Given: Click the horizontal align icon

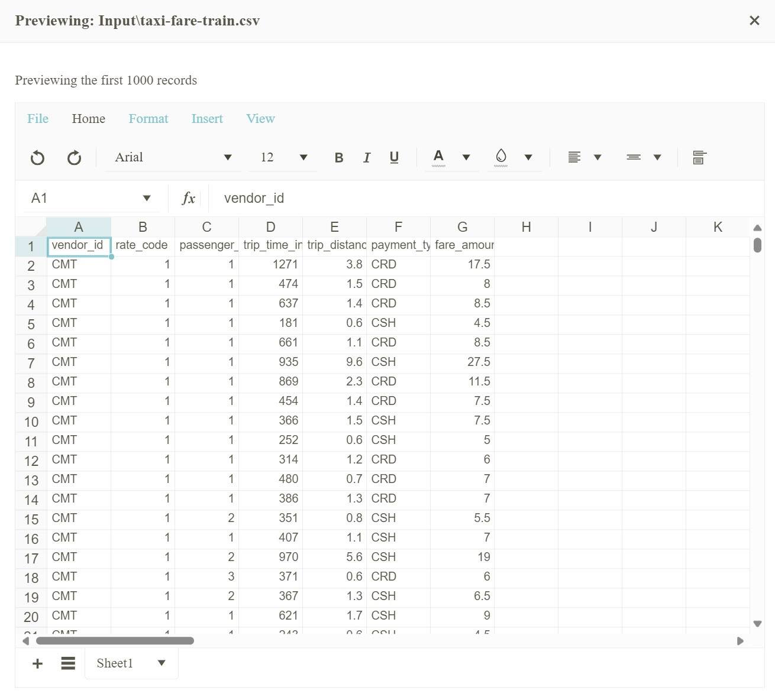Looking at the screenshot, I should (x=574, y=157).
